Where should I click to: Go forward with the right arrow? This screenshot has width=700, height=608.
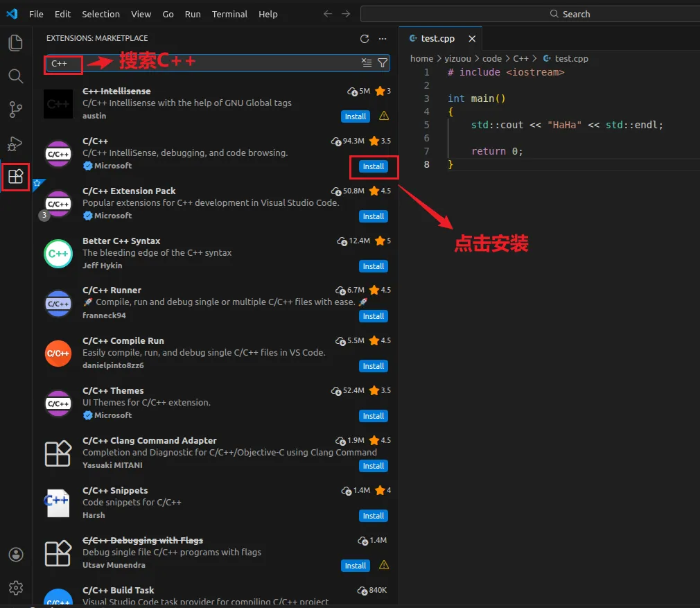[346, 14]
